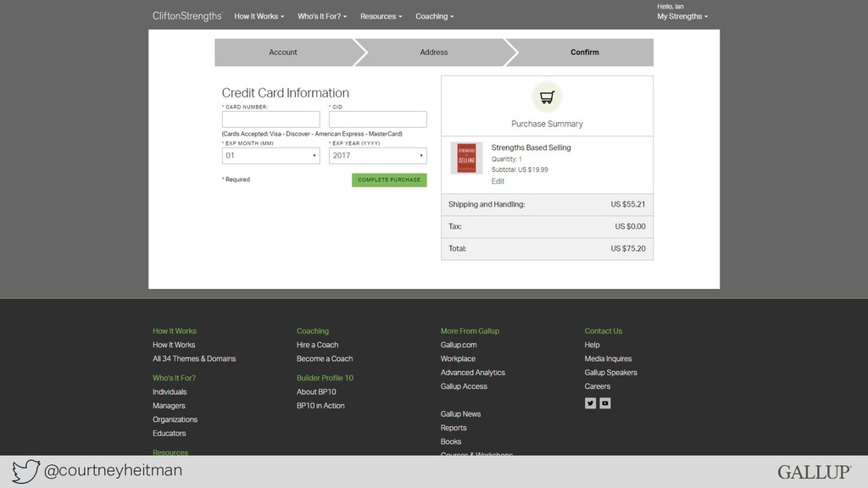The image size is (868, 488).
Task: Open the My Strengths dropdown
Action: pos(682,17)
